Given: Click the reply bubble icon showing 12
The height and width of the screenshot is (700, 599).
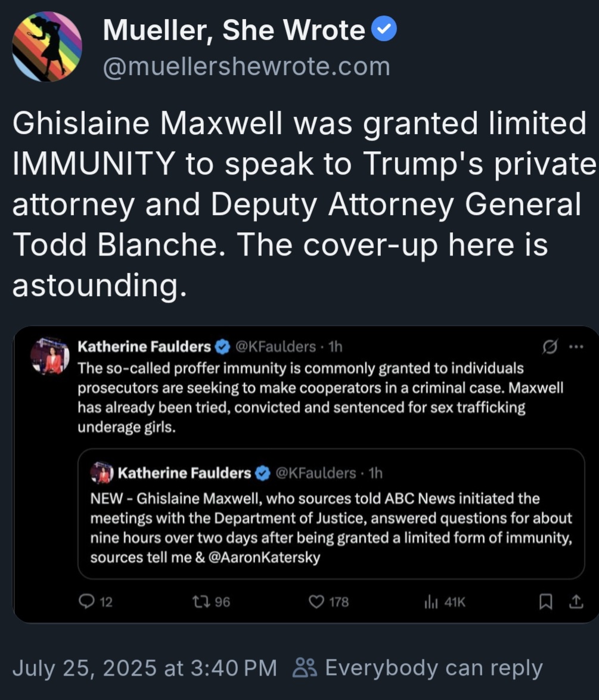Looking at the screenshot, I should click(x=87, y=602).
